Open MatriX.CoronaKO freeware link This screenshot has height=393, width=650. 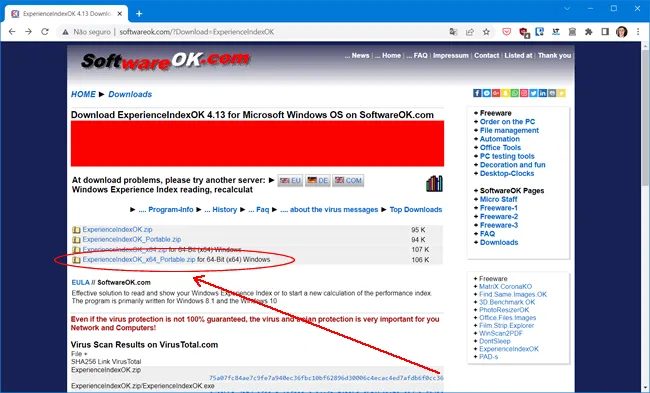point(505,286)
